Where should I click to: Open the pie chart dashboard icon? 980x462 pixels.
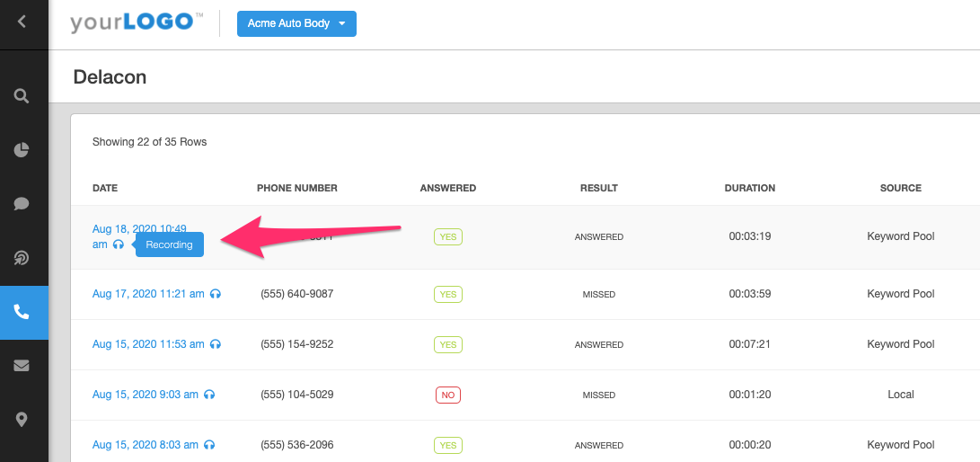pos(22,150)
